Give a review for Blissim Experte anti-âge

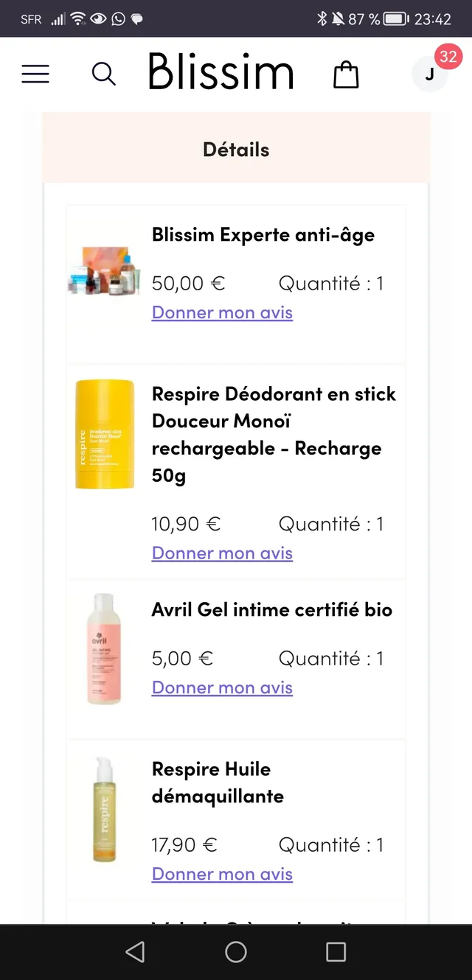(222, 312)
